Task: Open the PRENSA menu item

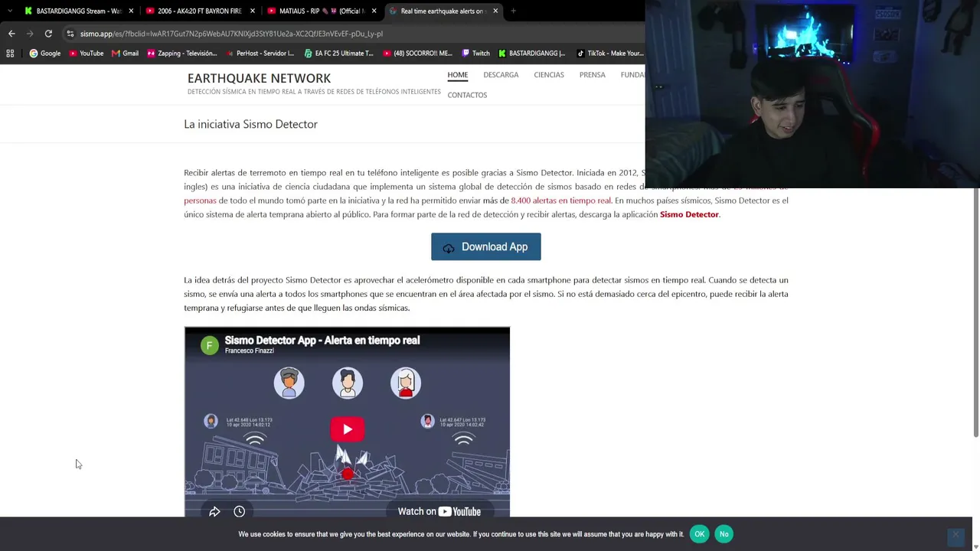Action: coord(593,75)
